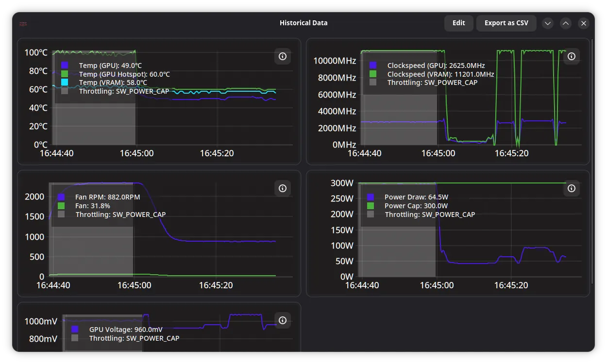Open info for the temperature chart
This screenshot has width=607, height=364.
(x=283, y=56)
